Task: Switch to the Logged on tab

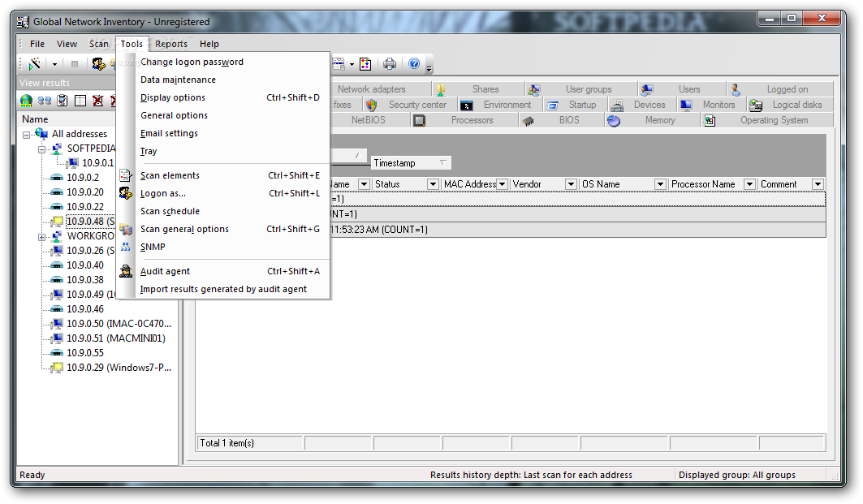Action: 780,89
